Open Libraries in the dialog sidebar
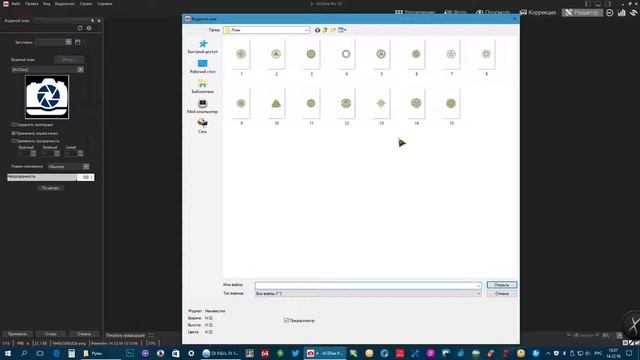This screenshot has height=360, width=640. [202, 87]
